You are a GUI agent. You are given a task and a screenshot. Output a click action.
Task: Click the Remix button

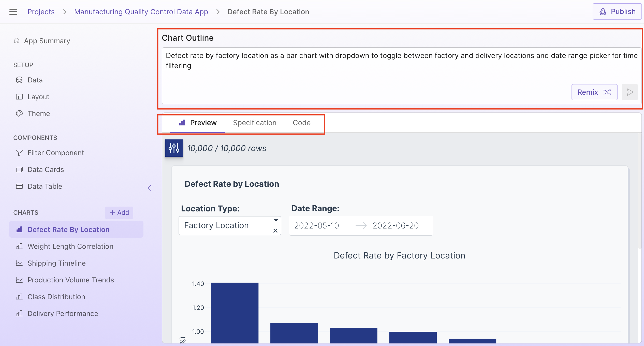(x=594, y=92)
